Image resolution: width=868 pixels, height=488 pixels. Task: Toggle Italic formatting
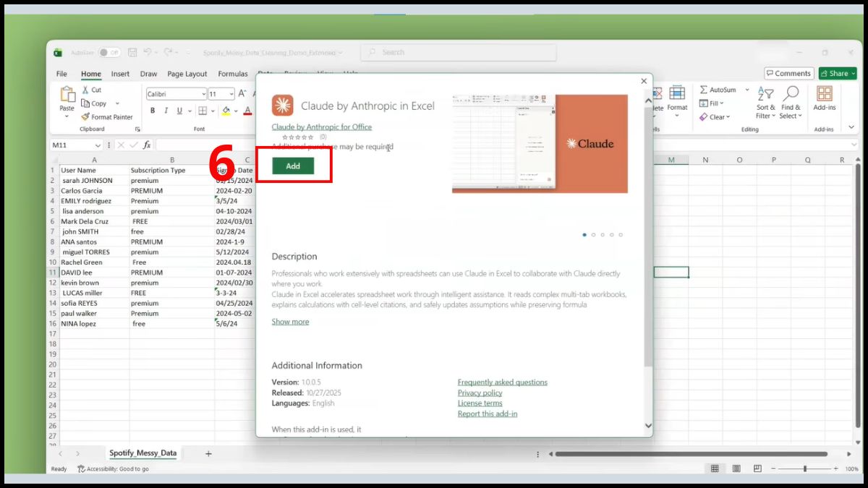click(166, 111)
